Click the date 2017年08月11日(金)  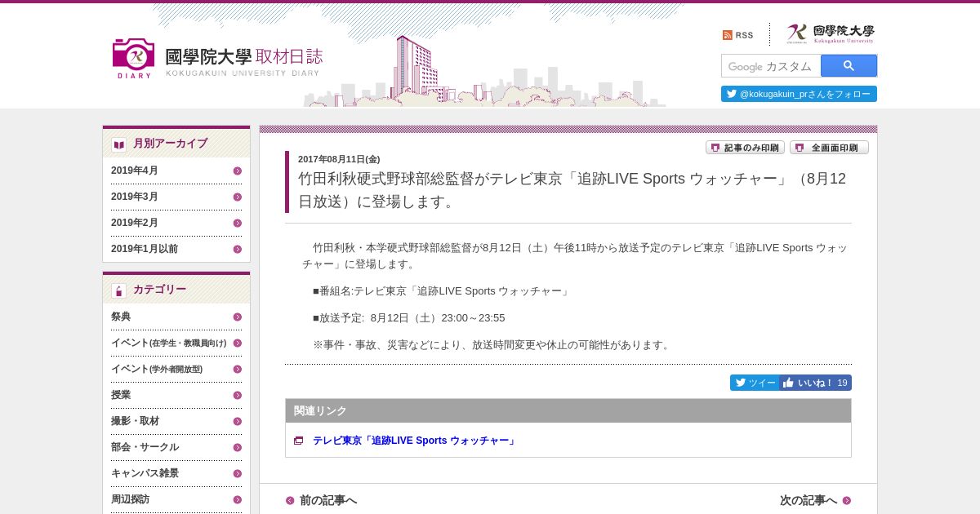point(339,159)
